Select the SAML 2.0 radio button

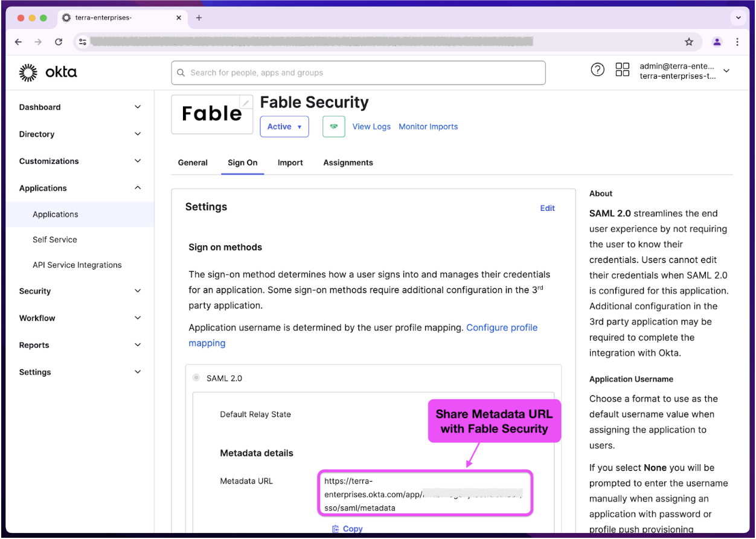[x=196, y=378]
